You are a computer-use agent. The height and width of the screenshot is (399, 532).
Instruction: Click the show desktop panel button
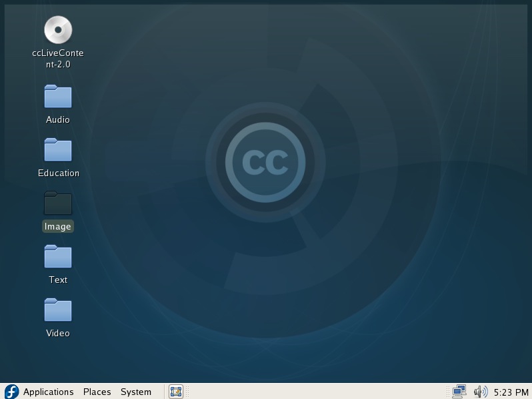(x=176, y=392)
